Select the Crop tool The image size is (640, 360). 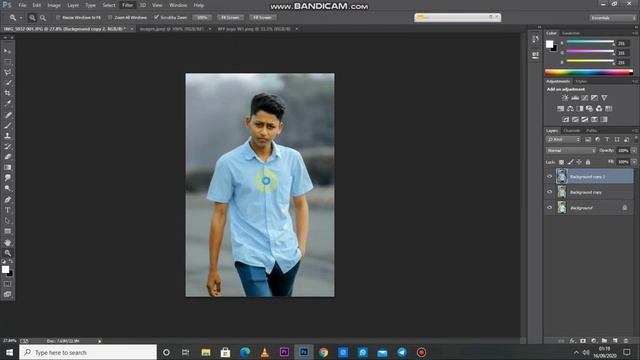click(7, 93)
